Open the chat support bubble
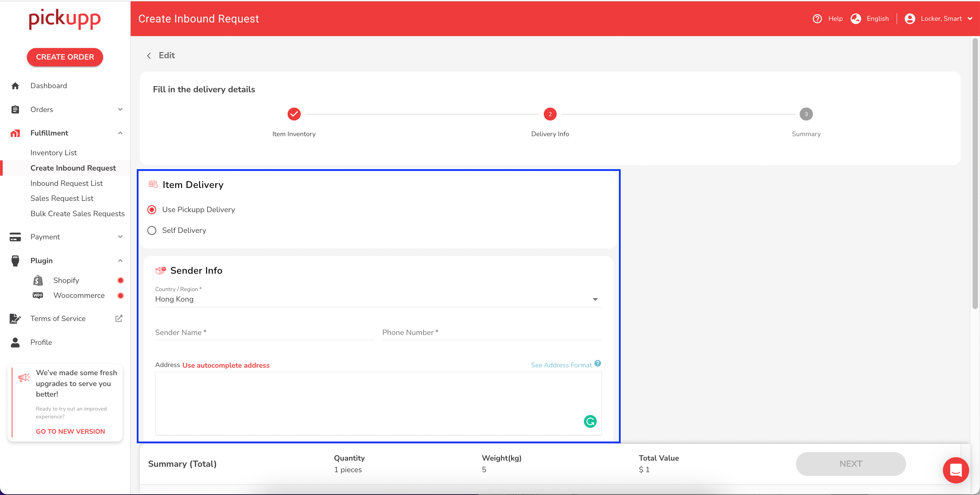 coord(955,470)
